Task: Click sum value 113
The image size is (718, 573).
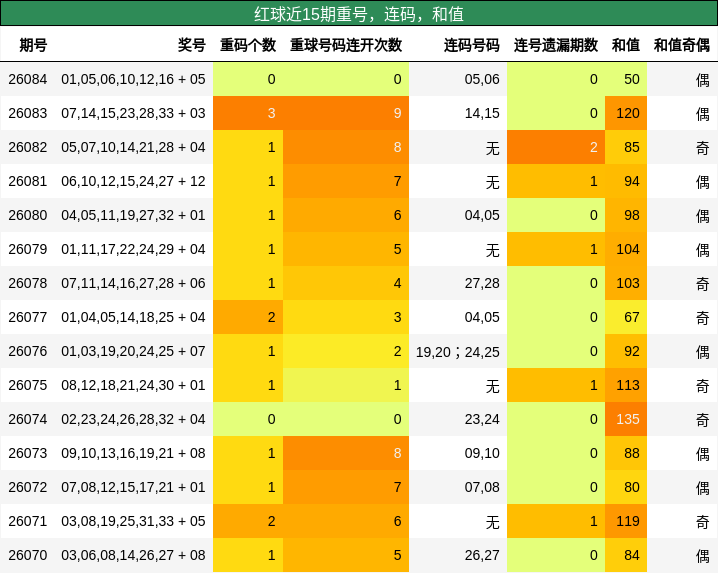Action: [x=628, y=385]
